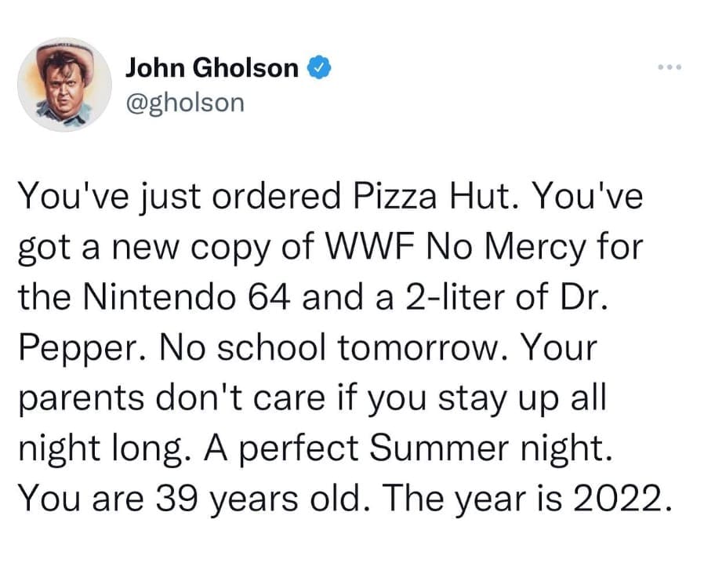704x588 pixels.
Task: Click the blue verified checkmark badge
Action: point(316,69)
